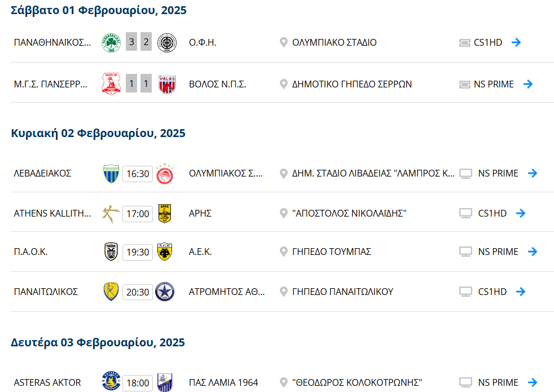Click the Panathinaikos green clover crest

coord(111,42)
